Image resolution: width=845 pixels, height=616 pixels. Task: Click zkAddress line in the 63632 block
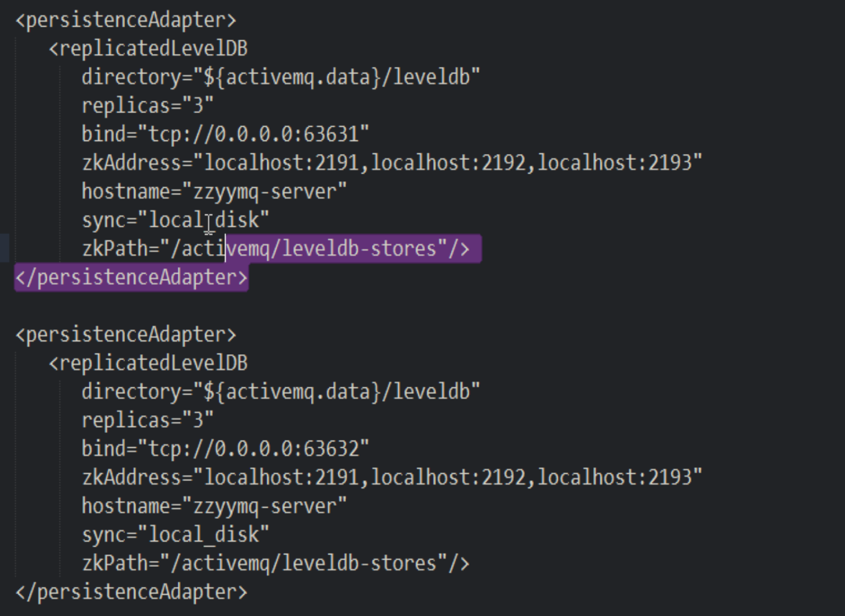pyautogui.click(x=392, y=477)
